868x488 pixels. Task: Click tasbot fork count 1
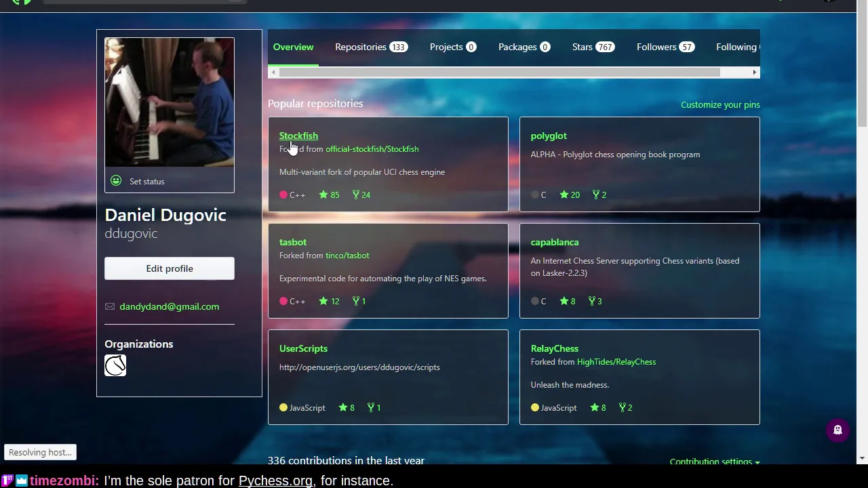coord(359,301)
